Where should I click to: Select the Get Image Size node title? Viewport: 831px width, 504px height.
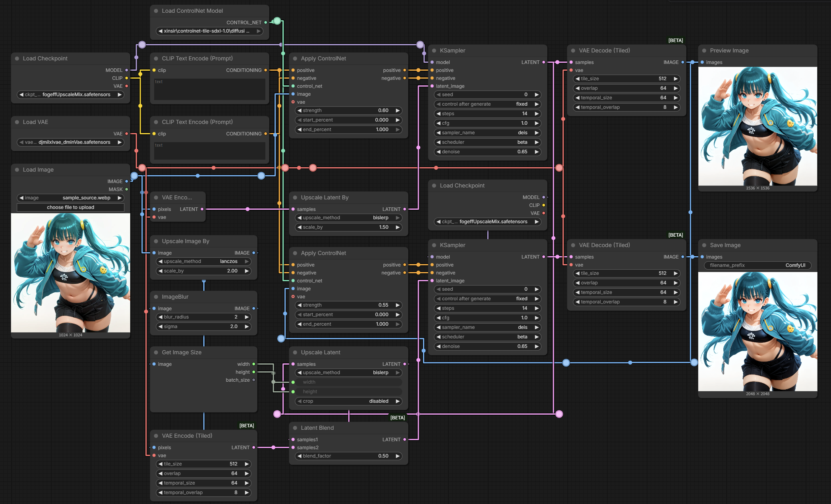coord(182,352)
